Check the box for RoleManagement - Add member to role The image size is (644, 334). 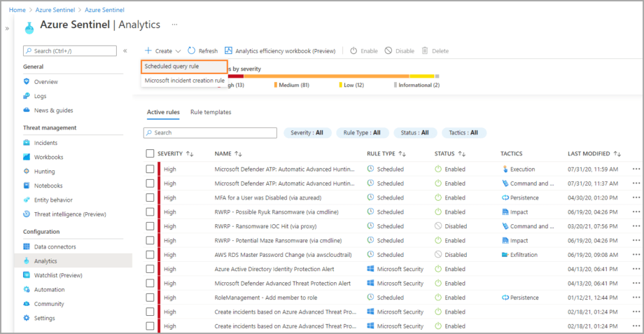point(150,298)
